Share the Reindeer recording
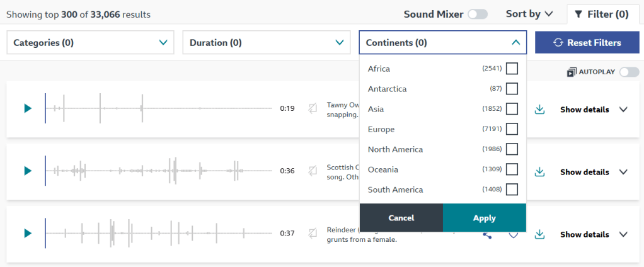644x267 pixels. (x=487, y=236)
